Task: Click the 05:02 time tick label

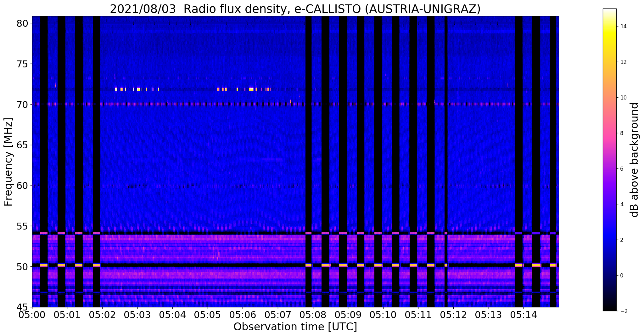Action: pyautogui.click(x=102, y=315)
